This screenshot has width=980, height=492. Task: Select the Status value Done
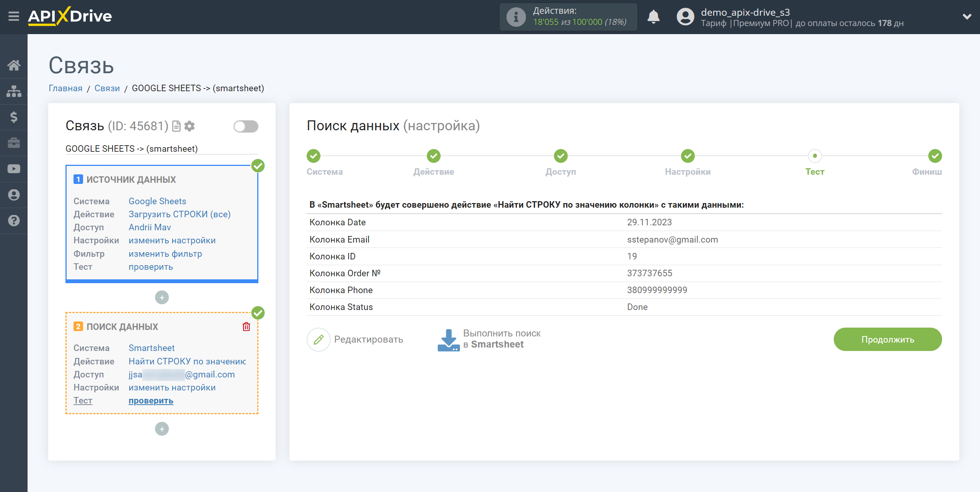point(637,307)
